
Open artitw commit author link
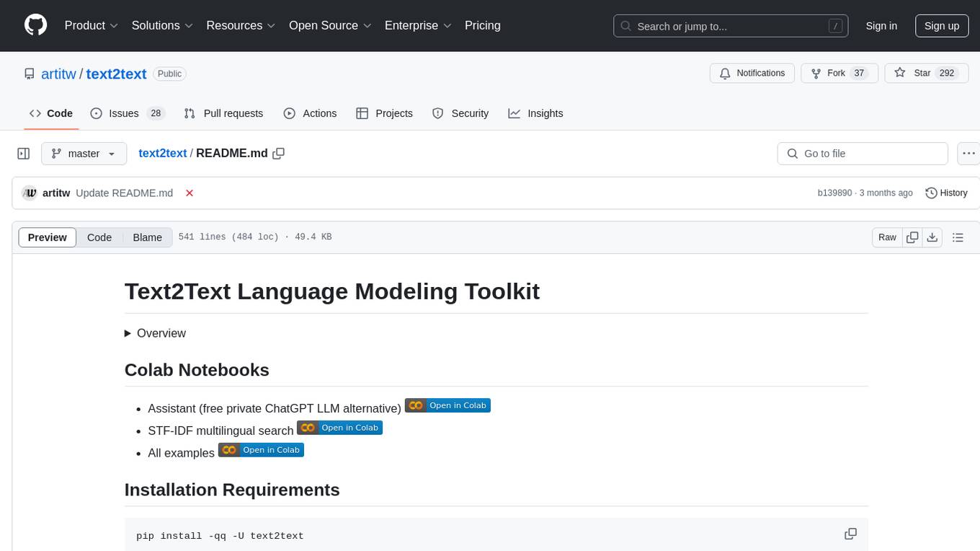(56, 193)
